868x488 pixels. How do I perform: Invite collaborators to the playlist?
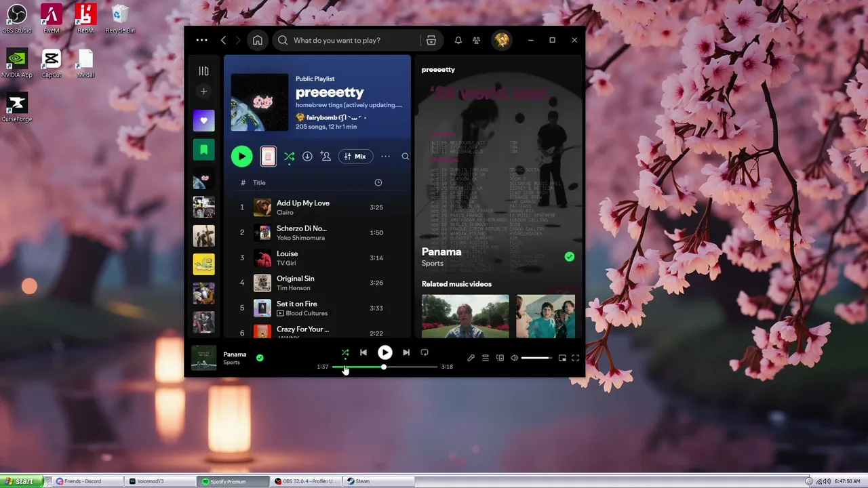pyautogui.click(x=326, y=157)
